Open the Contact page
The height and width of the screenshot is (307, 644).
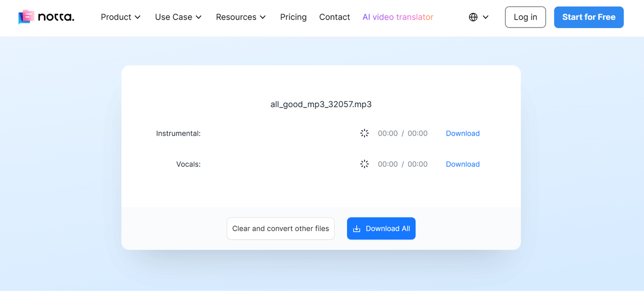(335, 17)
